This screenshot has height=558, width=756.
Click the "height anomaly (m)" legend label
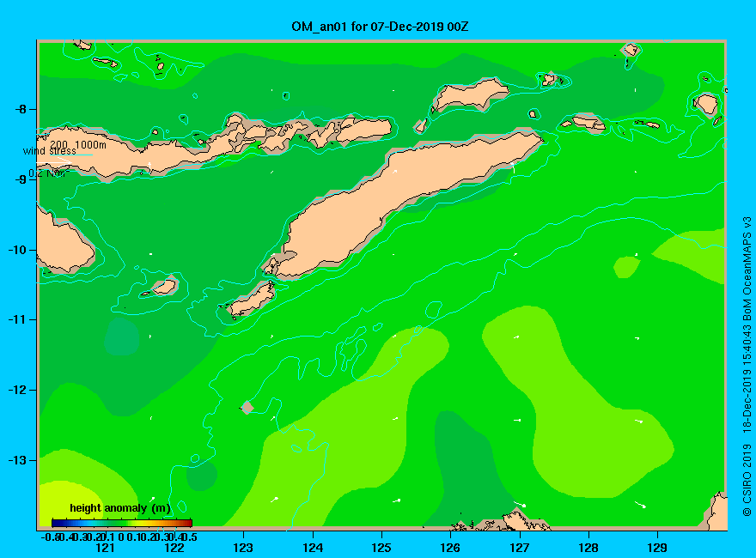[120, 508]
